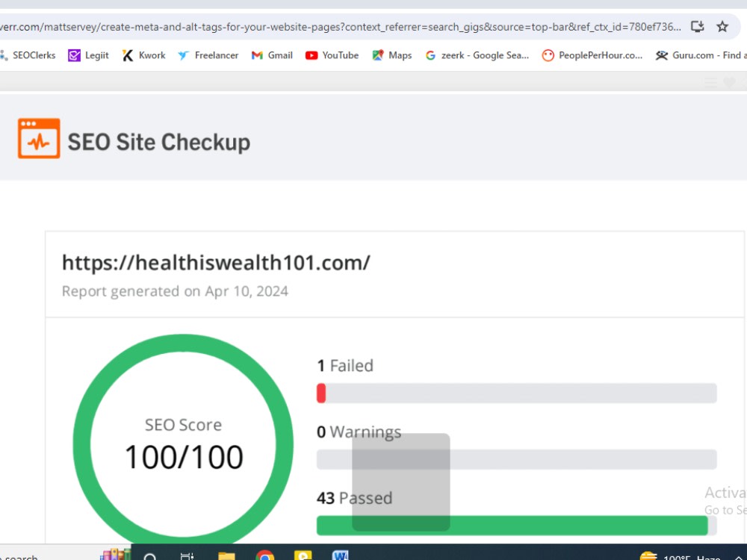Click the 1 Failed label
The width and height of the screenshot is (747, 560).
(x=345, y=366)
